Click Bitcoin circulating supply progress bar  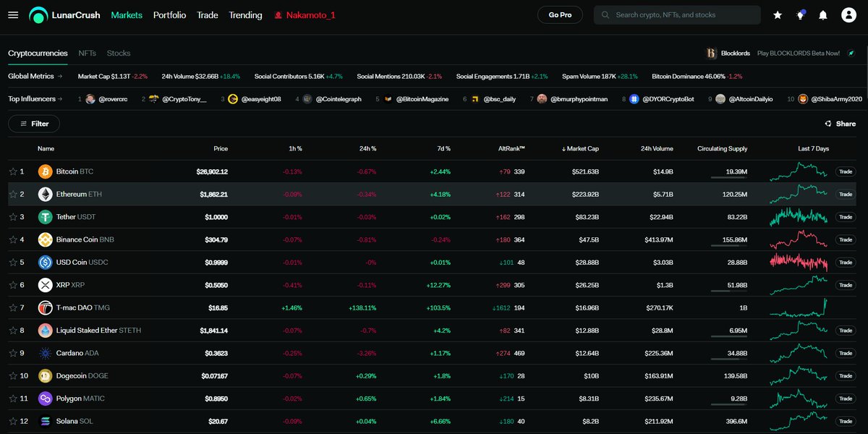[729, 178]
